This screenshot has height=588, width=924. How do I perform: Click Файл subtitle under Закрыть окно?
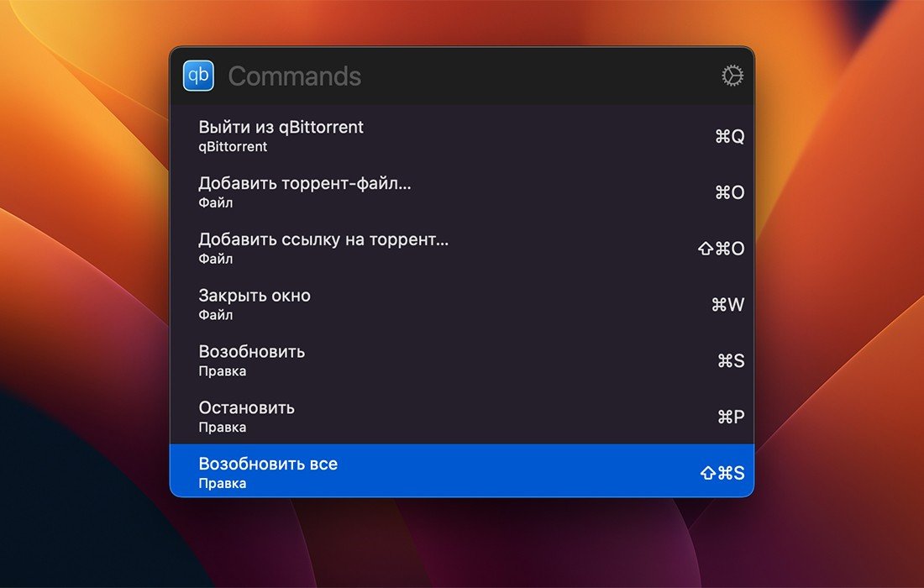click(x=216, y=315)
